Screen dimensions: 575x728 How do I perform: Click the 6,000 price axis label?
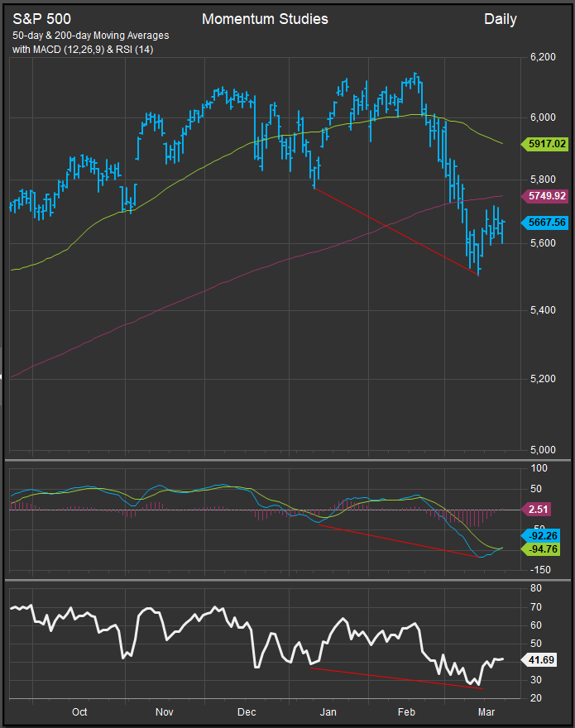click(543, 117)
